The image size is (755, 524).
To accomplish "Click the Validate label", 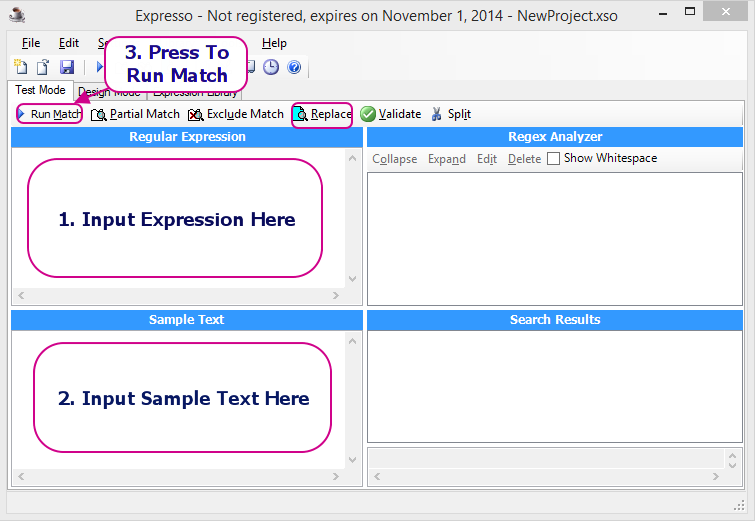I will (x=400, y=114).
